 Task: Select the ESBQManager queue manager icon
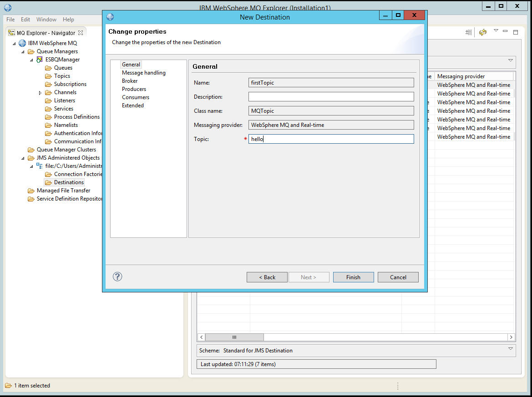pyautogui.click(x=40, y=59)
